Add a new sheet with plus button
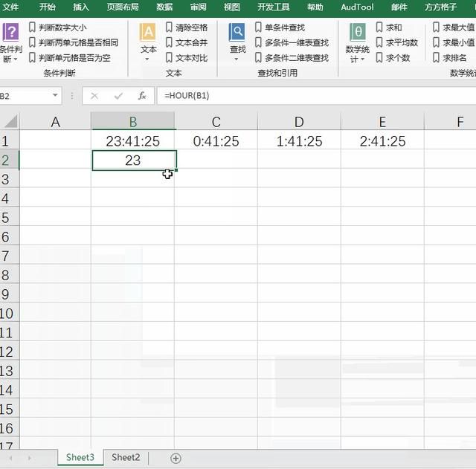 [x=176, y=458]
